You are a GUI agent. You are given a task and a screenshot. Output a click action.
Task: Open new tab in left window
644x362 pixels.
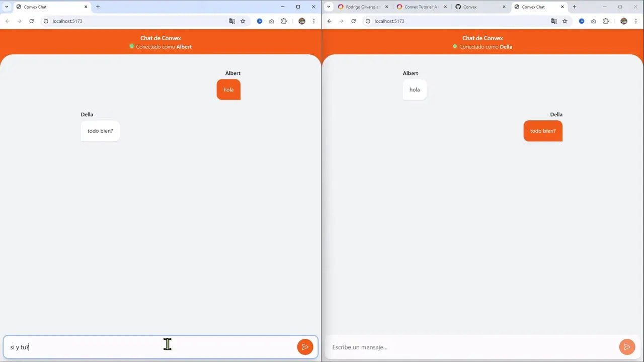[x=98, y=7]
